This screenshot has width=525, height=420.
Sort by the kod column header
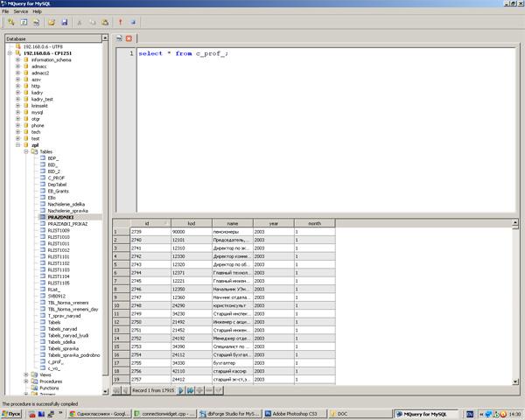pos(192,223)
